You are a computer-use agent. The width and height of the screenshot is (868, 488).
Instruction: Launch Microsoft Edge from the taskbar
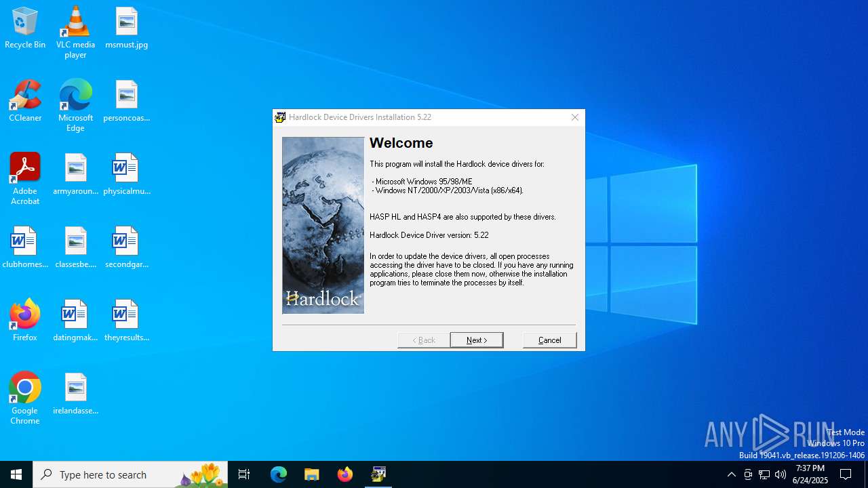pos(279,474)
